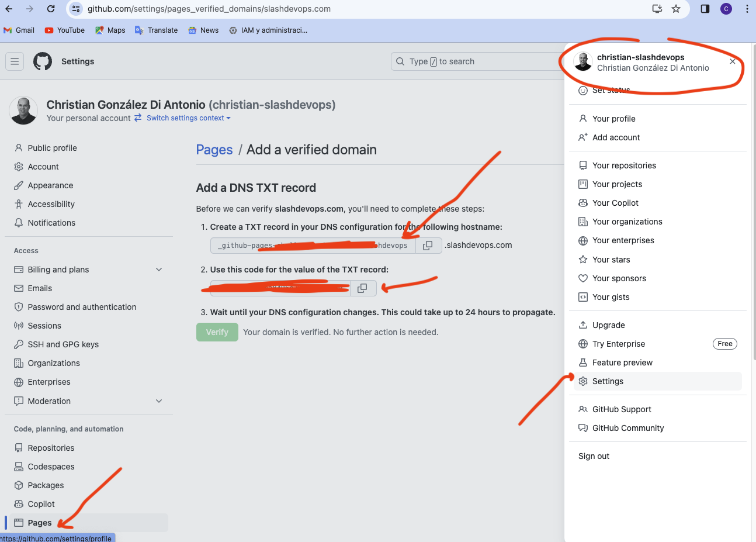Screen dimensions: 756x542
Task: Open Translate bookmark
Action: tap(156, 30)
